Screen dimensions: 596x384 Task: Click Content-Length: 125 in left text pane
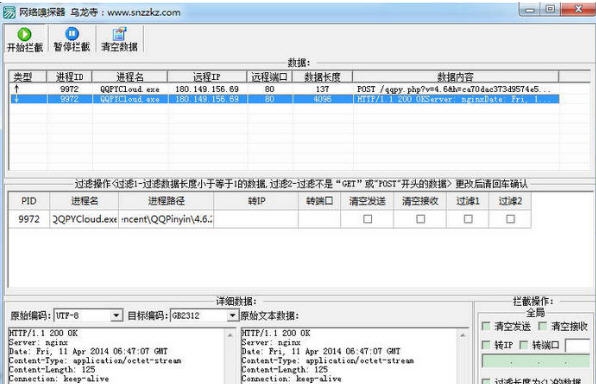coord(52,370)
